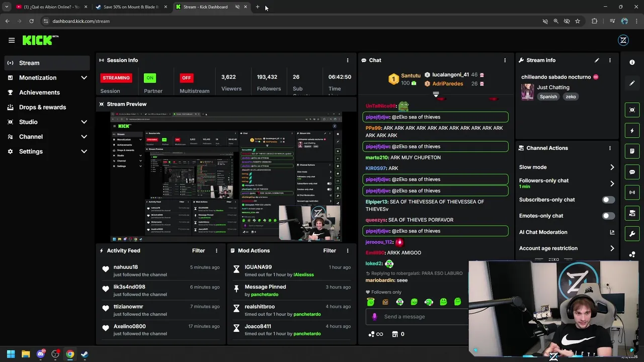
Task: Toggle the broadcast signal icon in right toolbar
Action: coord(632,193)
